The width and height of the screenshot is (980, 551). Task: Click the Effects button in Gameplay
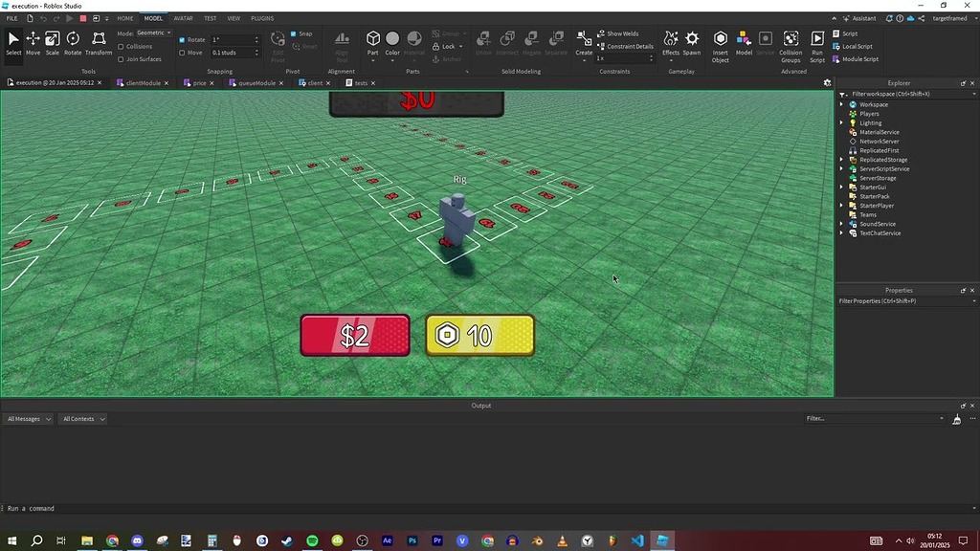[x=670, y=40]
